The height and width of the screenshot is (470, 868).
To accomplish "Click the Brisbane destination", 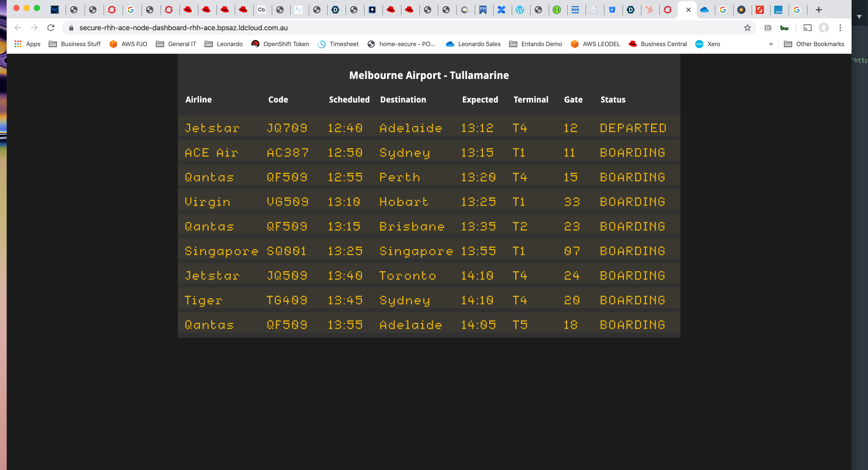I will 412,227.
